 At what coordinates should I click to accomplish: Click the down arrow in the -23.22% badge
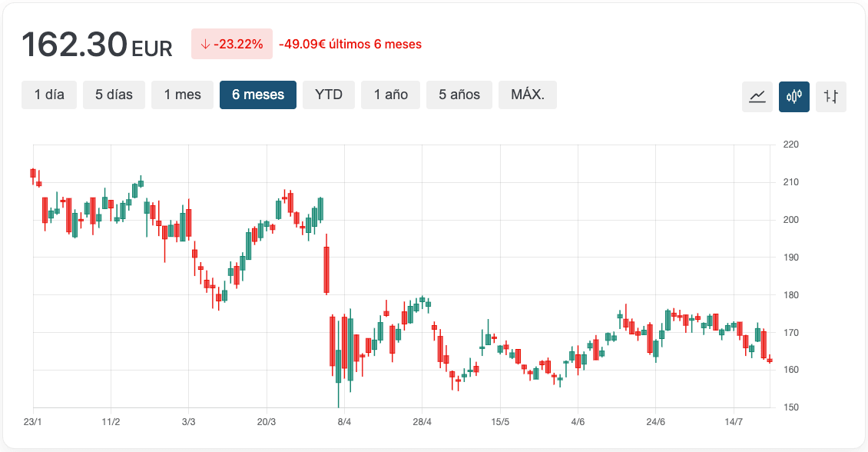tap(205, 45)
